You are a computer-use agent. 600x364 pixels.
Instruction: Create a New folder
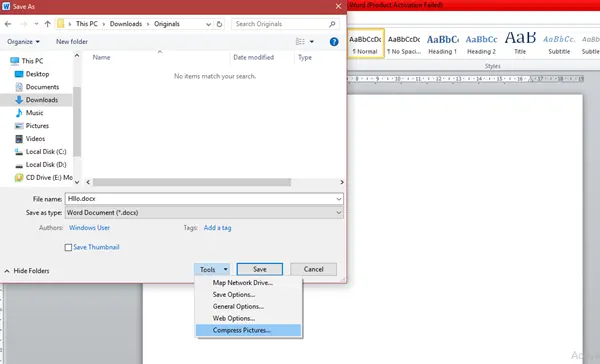click(x=72, y=41)
